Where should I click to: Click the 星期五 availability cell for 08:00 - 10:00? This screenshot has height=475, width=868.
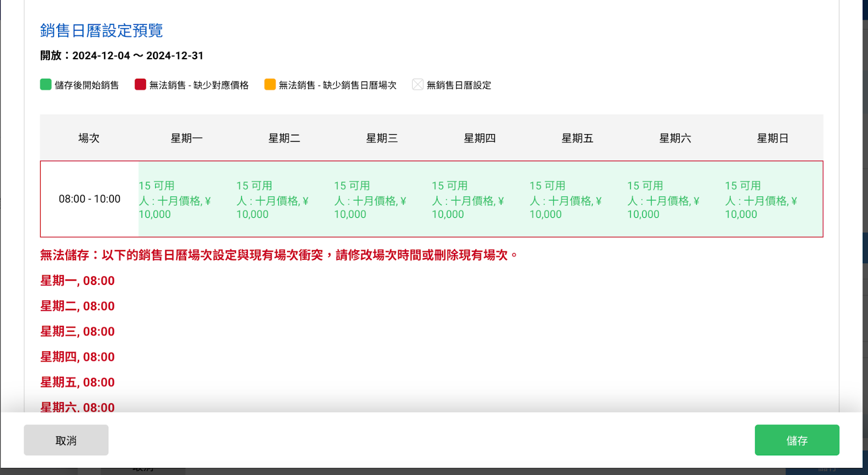tap(578, 199)
